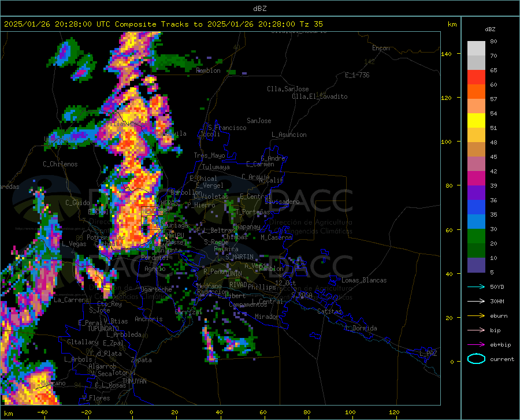
Task: Click the Anchoris map label
Action: pyautogui.click(x=148, y=319)
